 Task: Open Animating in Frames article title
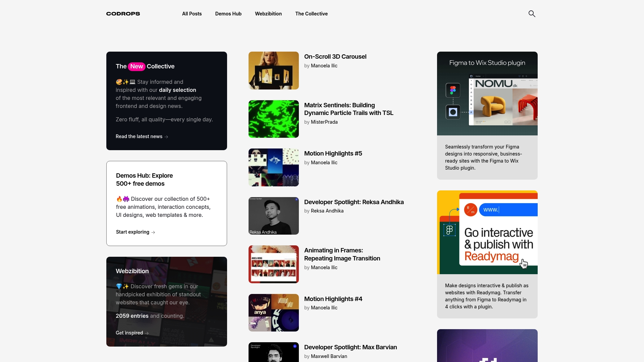[x=342, y=254]
